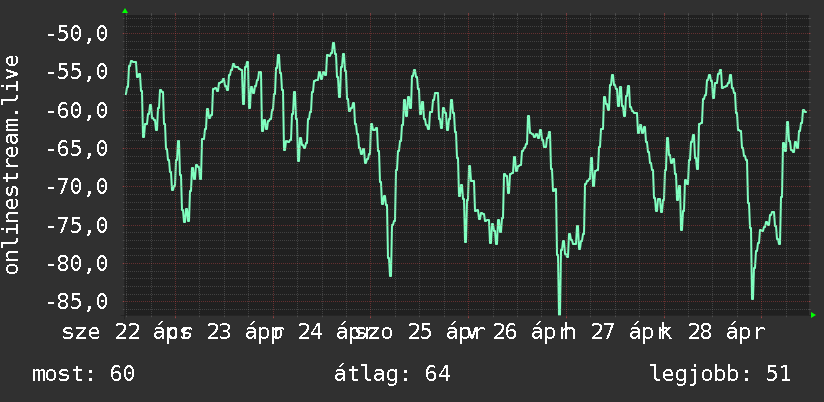This screenshot has width=824, height=402.
Task: Click the -85,0 Y-axis label
Action: (x=77, y=301)
